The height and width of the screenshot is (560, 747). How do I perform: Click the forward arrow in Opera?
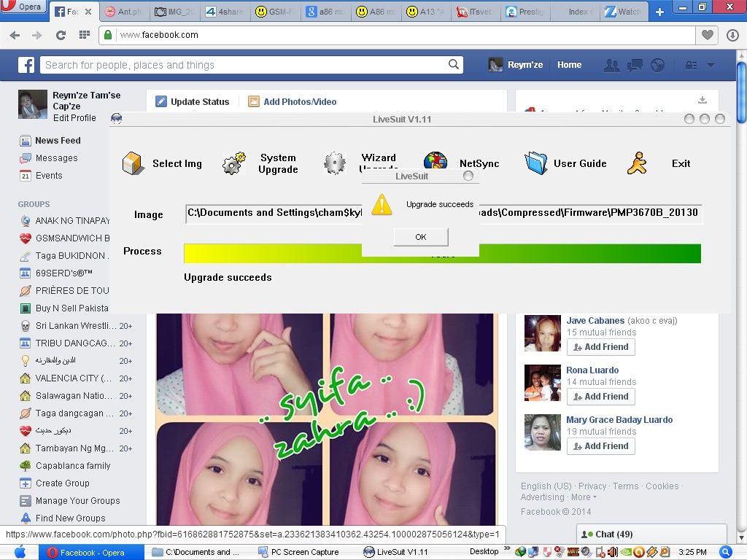click(36, 35)
